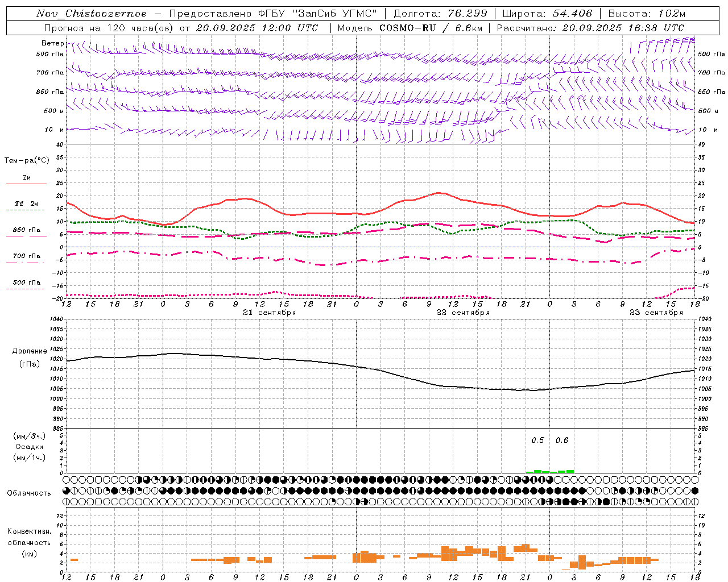Click the latitude value Широта: 54.406
This screenshot has height=582, width=728.
[x=547, y=14]
